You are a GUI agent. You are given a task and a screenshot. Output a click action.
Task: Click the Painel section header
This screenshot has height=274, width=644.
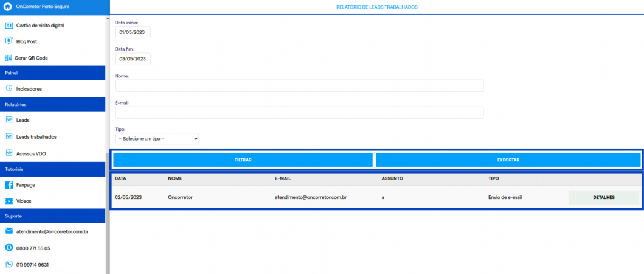[52, 73]
